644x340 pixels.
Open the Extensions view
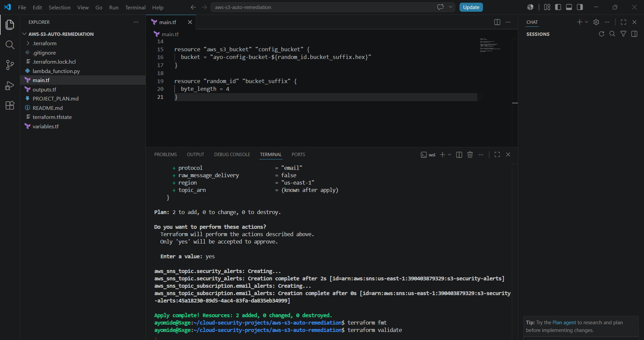coord(10,106)
